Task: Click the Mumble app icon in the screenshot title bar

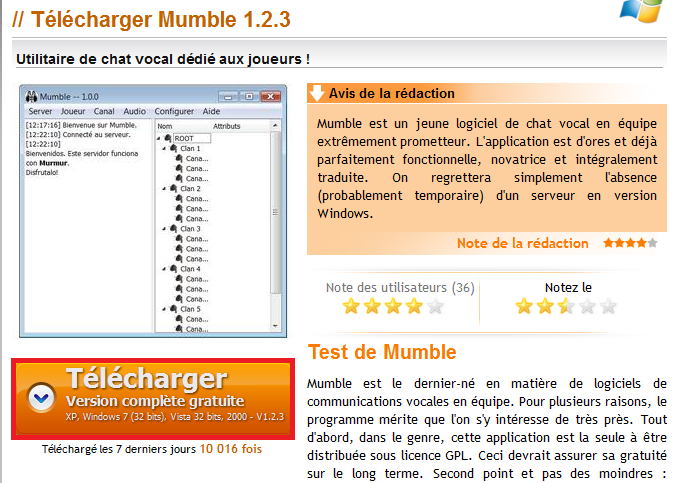Action: pyautogui.click(x=32, y=96)
